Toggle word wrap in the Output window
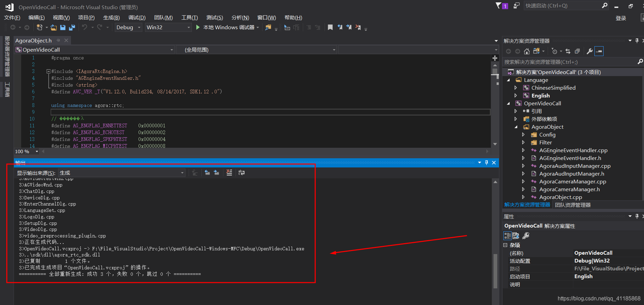Viewport: 644px width, 305px height. pyautogui.click(x=241, y=173)
